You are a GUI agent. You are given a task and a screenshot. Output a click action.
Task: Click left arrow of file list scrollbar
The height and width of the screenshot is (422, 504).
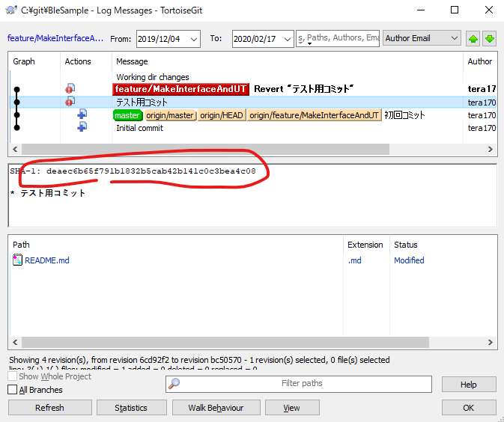click(x=15, y=342)
